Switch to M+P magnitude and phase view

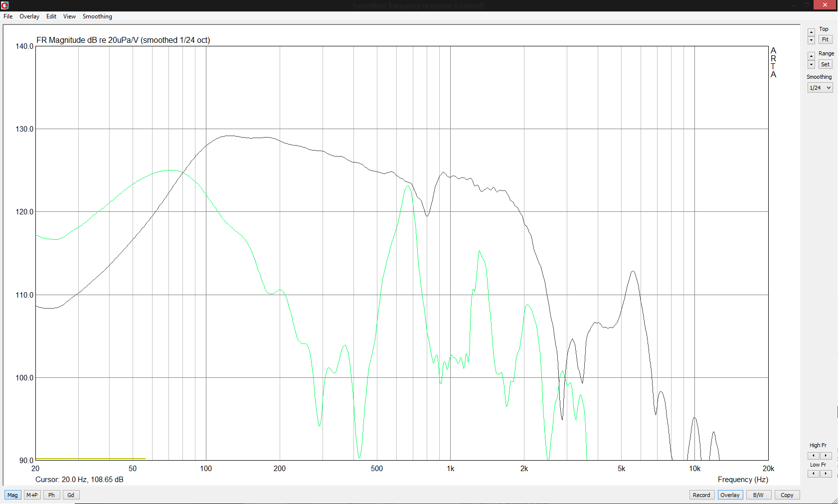[x=32, y=495]
